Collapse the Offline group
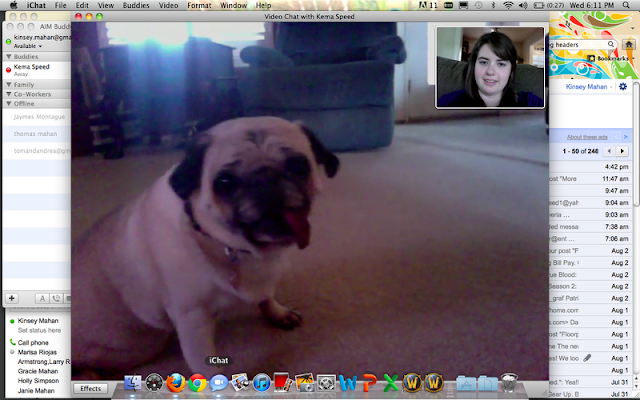This screenshot has height=400, width=640. click(9, 104)
